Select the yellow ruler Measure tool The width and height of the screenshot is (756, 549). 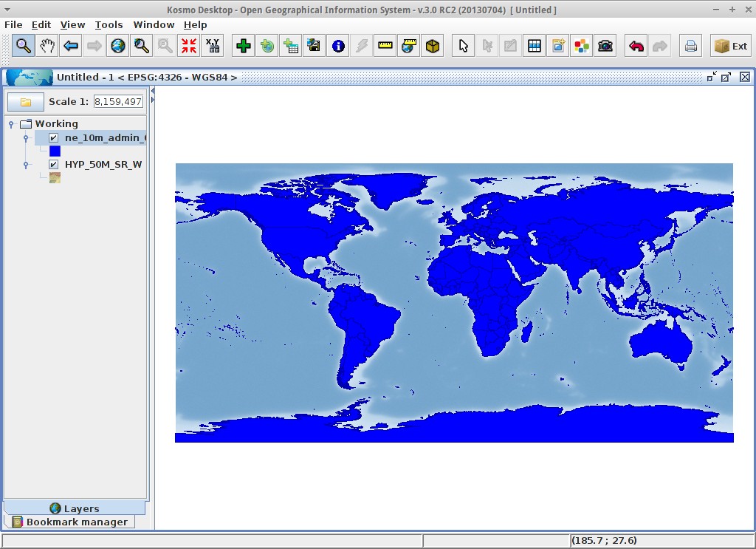(x=385, y=46)
